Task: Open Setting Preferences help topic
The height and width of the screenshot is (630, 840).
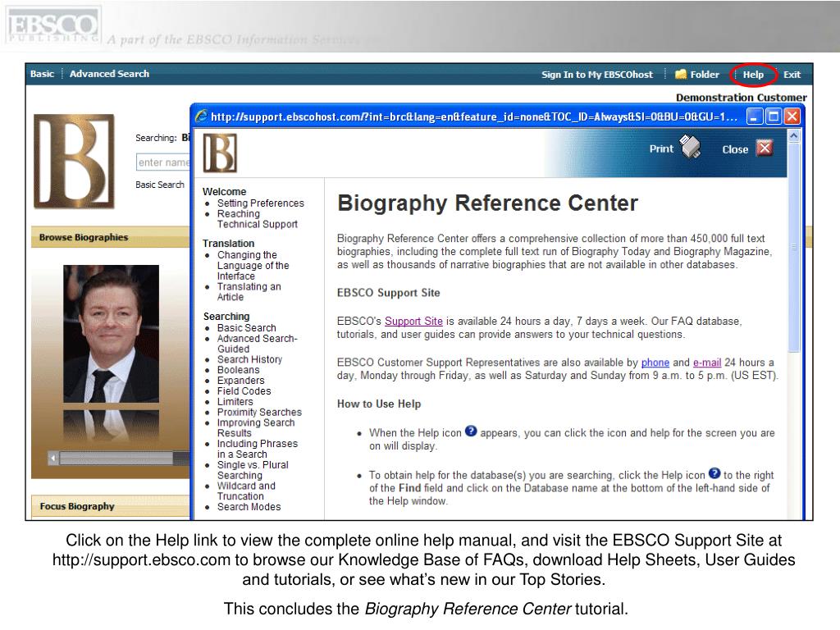Action: point(260,203)
